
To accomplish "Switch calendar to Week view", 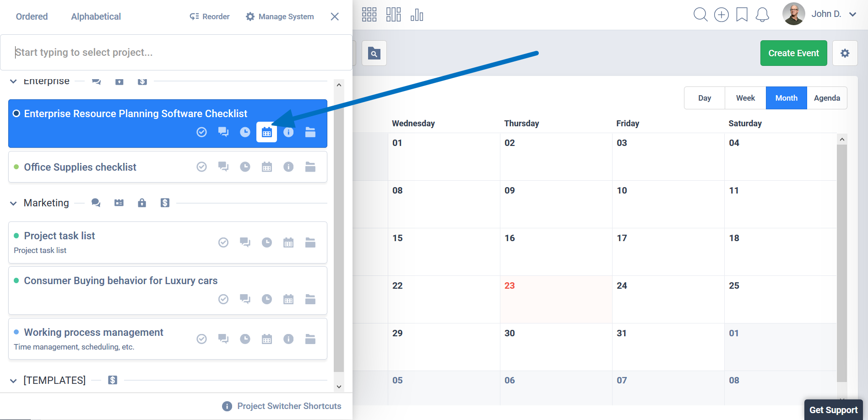I will point(745,98).
